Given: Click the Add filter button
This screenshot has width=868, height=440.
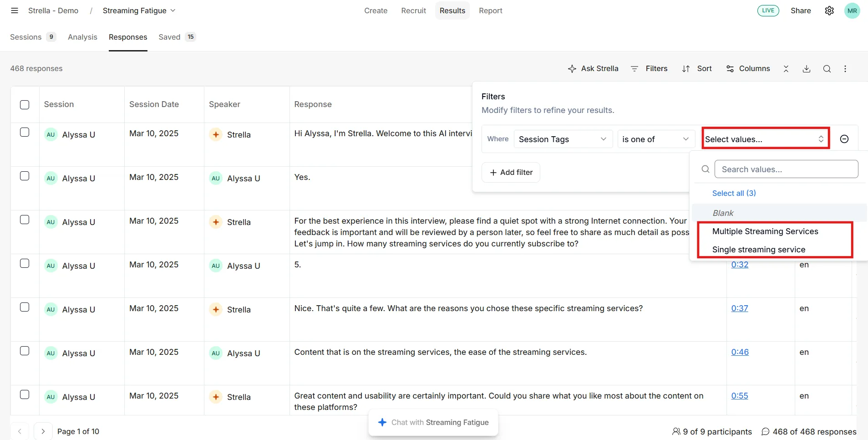Looking at the screenshot, I should click(511, 172).
